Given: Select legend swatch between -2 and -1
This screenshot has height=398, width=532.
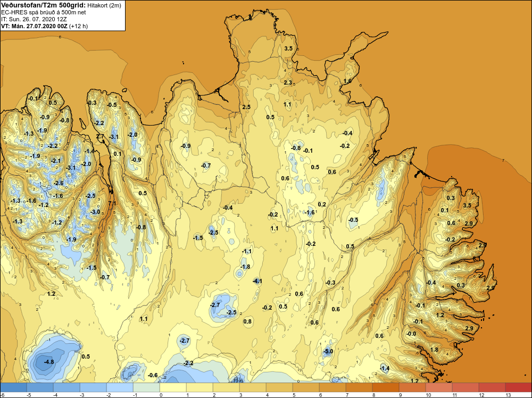Looking at the screenshot, I should point(120,387).
